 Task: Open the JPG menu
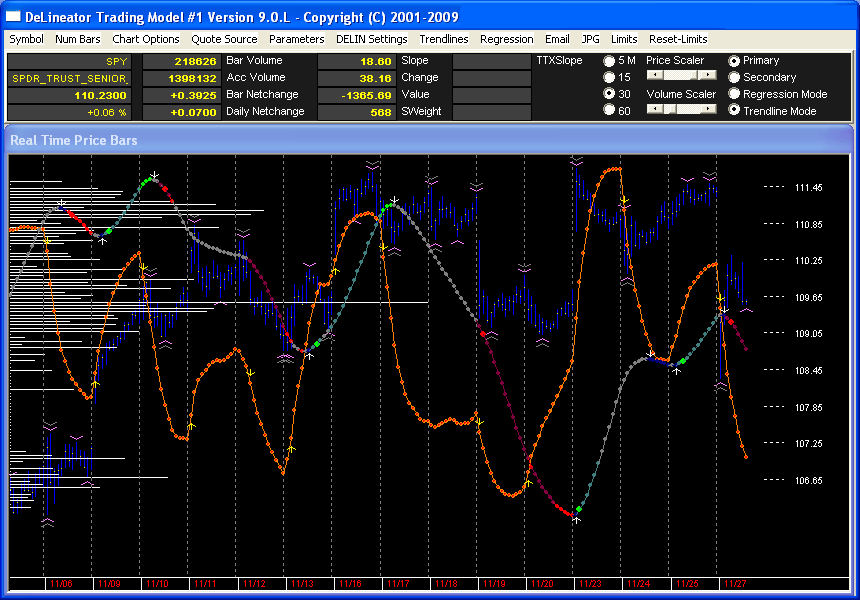click(590, 39)
